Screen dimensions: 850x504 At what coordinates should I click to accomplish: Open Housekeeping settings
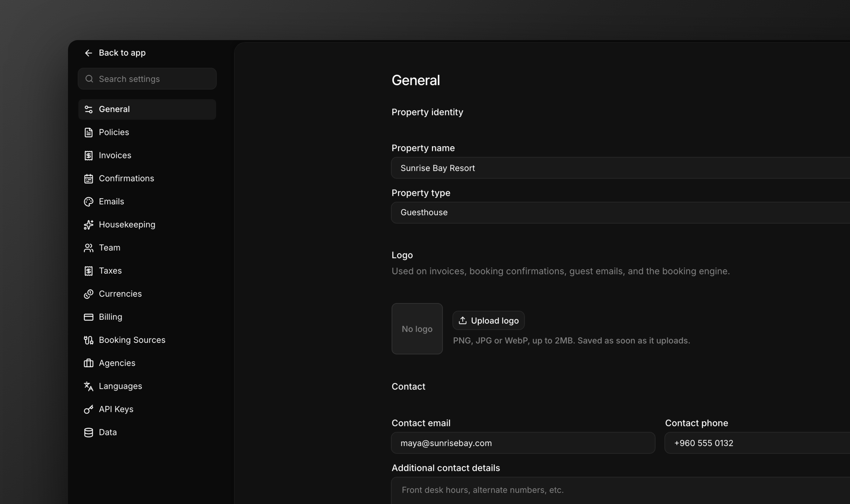(x=147, y=225)
